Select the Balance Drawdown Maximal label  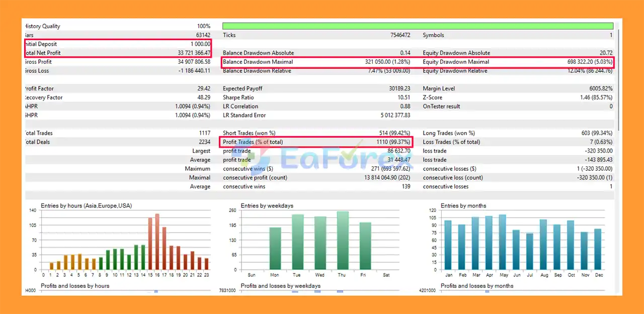[258, 62]
